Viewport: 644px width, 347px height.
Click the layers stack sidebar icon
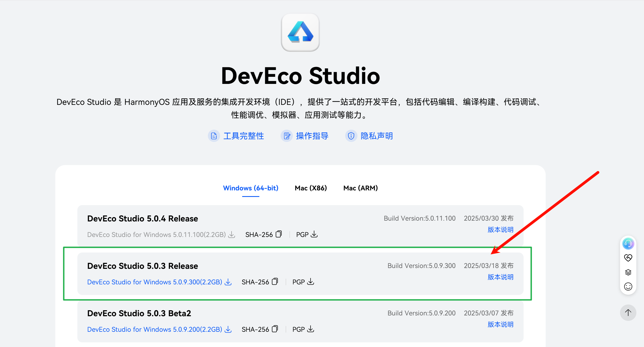tap(628, 272)
